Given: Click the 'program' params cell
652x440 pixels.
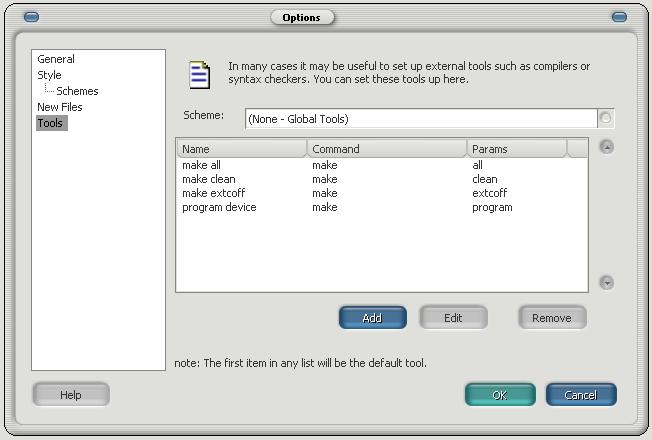Looking at the screenshot, I should [492, 208].
